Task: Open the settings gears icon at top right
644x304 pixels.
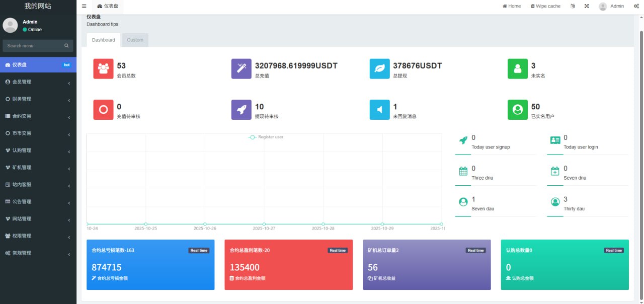Action: pos(636,7)
